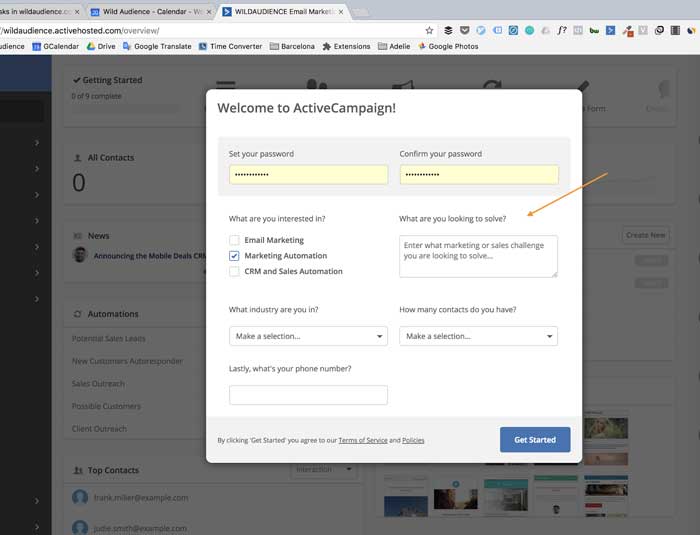700x535 pixels.
Task: Open the Drive bookmark
Action: (101, 46)
